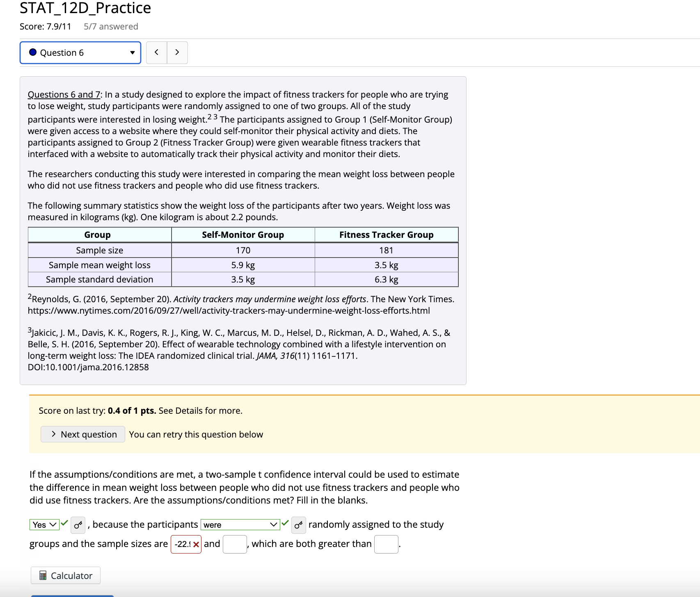The height and width of the screenshot is (597, 700).
Task: Click the male-symbol icon beside the Yes dropdown
Action: 78,525
